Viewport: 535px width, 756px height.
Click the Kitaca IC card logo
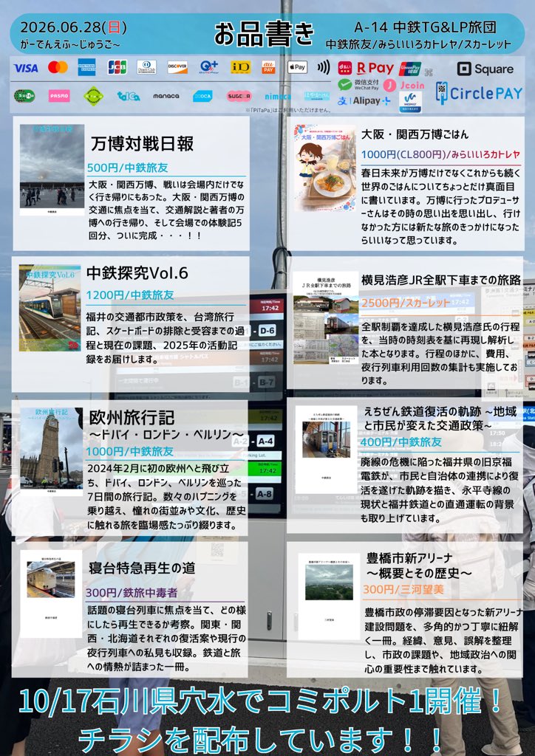click(94, 96)
